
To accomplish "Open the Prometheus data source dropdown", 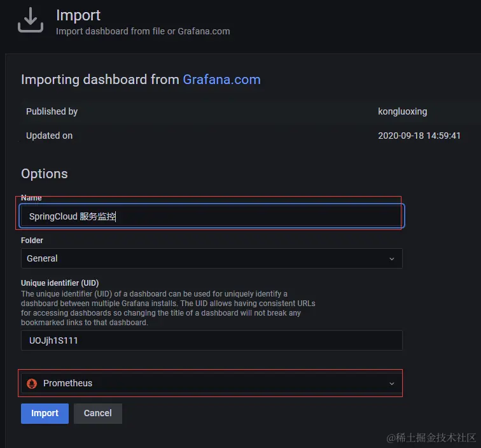I will click(x=212, y=383).
